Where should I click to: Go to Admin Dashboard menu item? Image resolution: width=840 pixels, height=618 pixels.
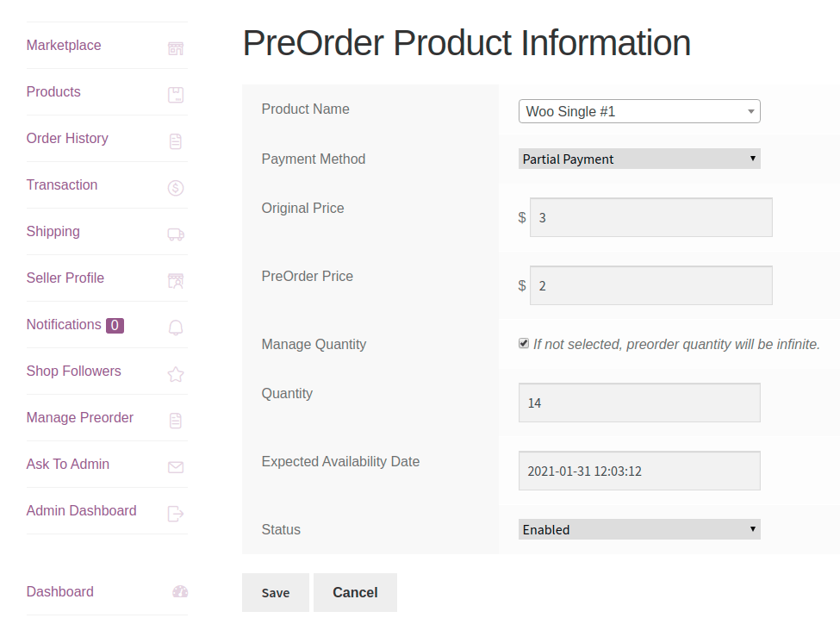pyautogui.click(x=81, y=510)
